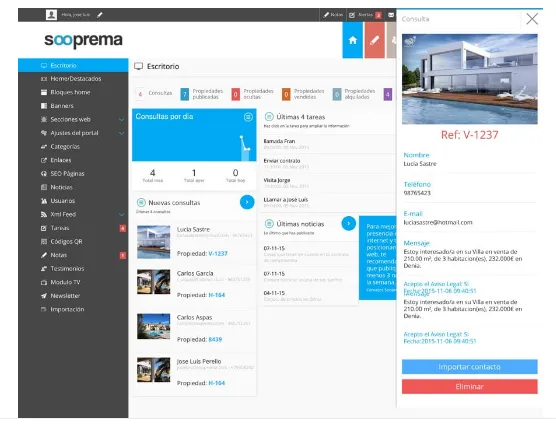Click arrow button next to Nuevas consultas
This screenshot has width=556, height=432.
[x=247, y=202]
